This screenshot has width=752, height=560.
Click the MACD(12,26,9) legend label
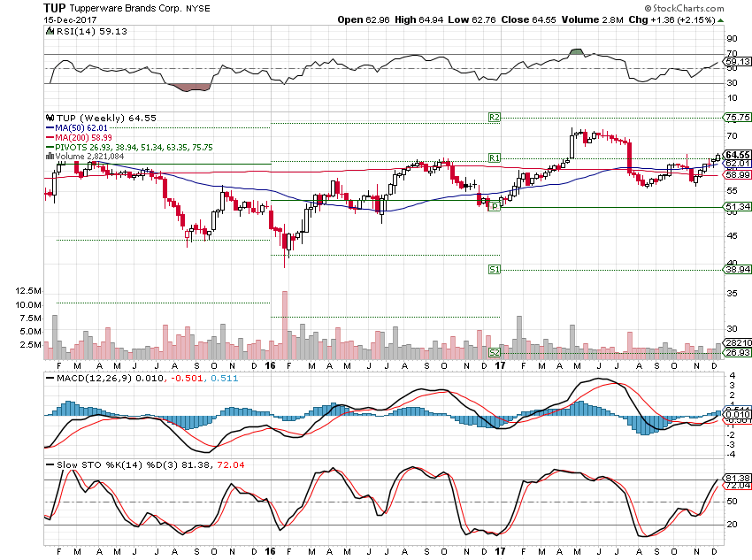pyautogui.click(x=94, y=379)
